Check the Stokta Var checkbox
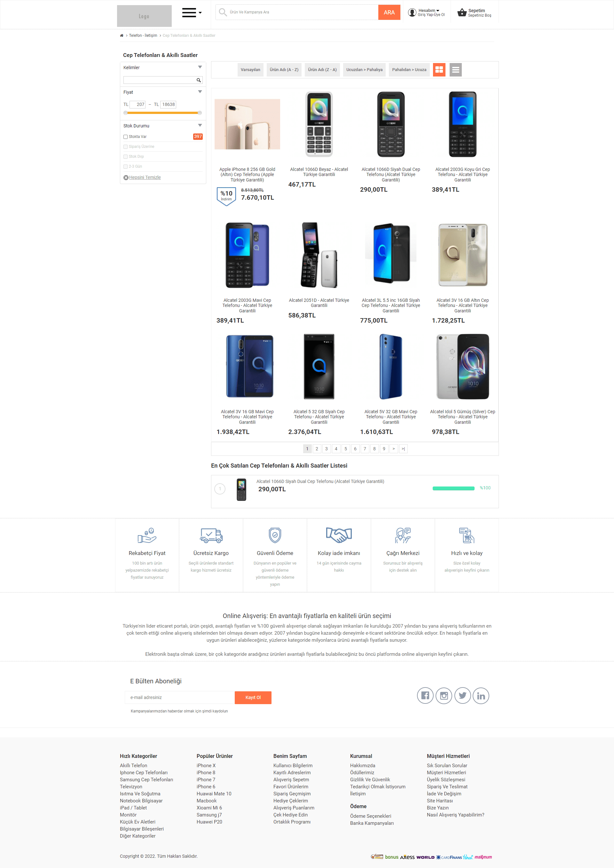 click(x=126, y=137)
